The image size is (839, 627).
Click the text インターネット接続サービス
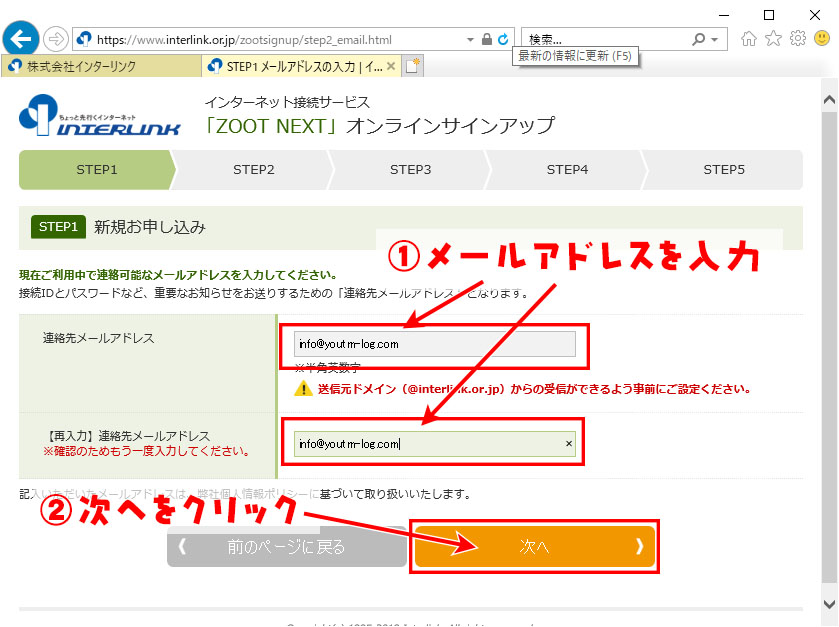(287, 102)
